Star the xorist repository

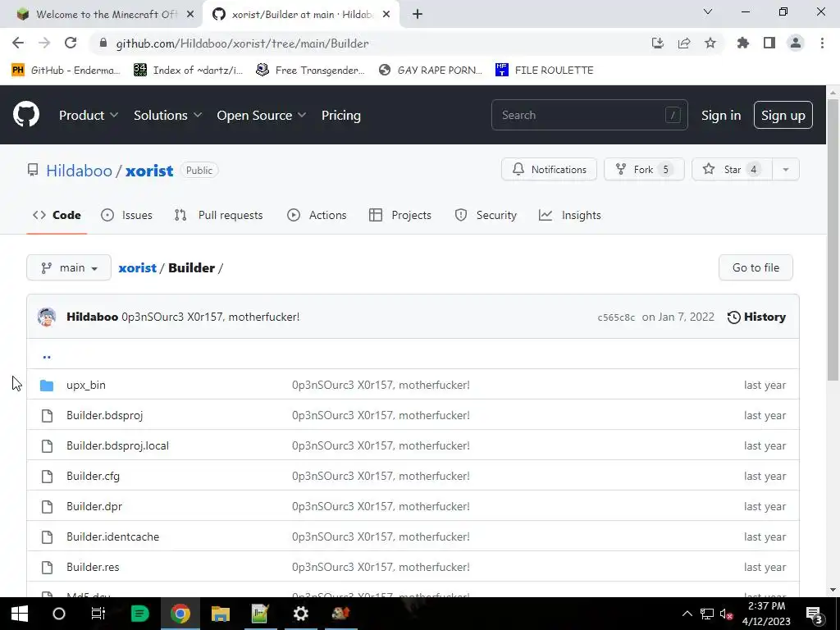(x=733, y=169)
